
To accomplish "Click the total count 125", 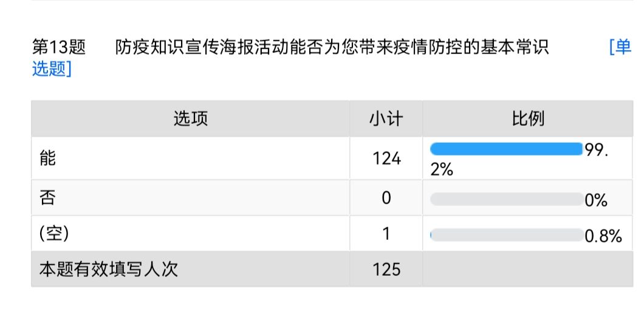I will pos(386,269).
